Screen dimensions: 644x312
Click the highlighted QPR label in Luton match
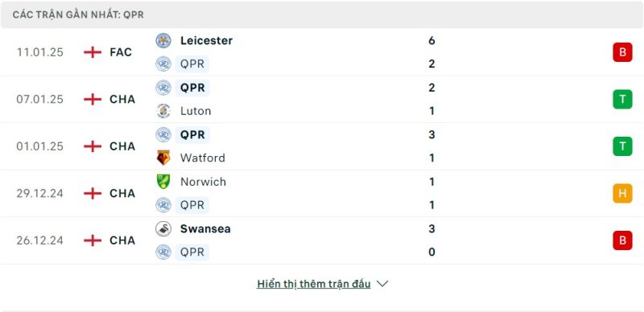(192, 88)
